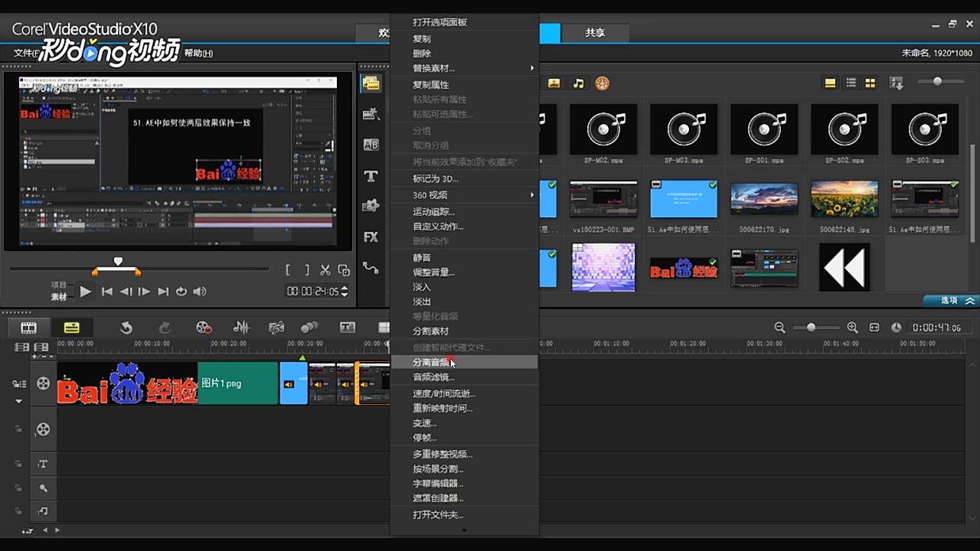Open the FX filter library
The height and width of the screenshot is (551, 980).
coord(371,236)
